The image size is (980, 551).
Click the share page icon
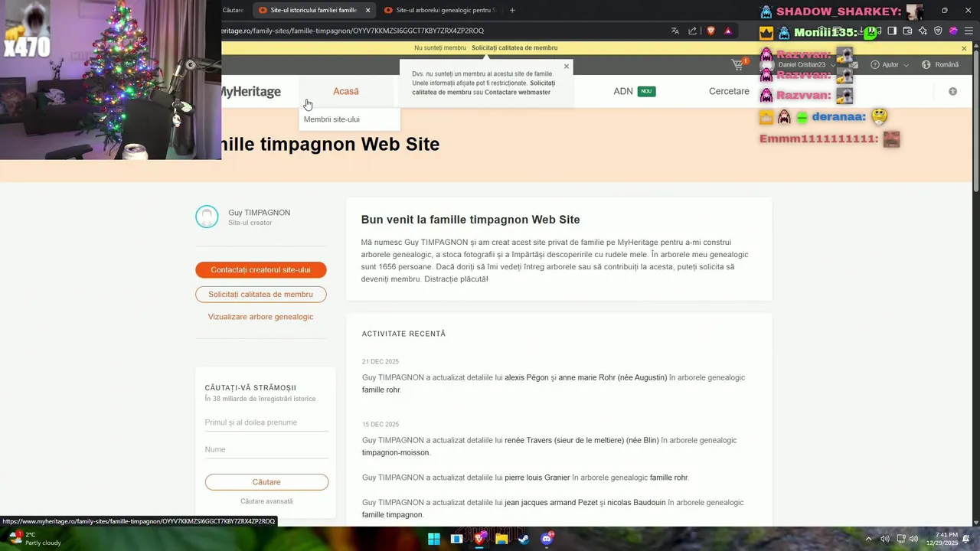click(x=693, y=31)
